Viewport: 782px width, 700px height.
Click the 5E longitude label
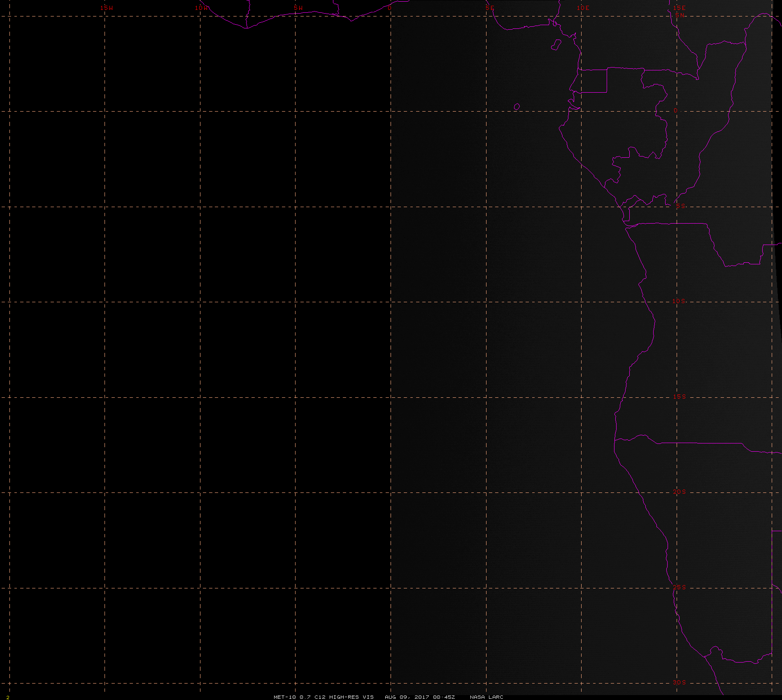(x=490, y=8)
